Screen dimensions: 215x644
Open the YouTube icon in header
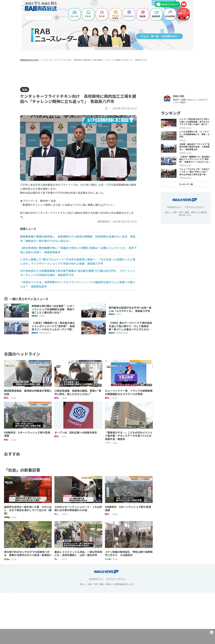[184, 4]
